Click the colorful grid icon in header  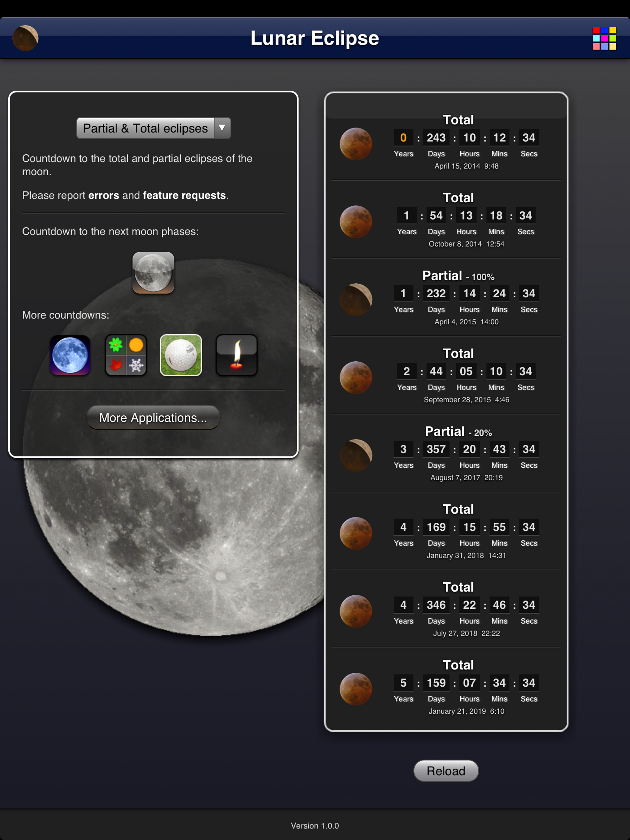(604, 38)
